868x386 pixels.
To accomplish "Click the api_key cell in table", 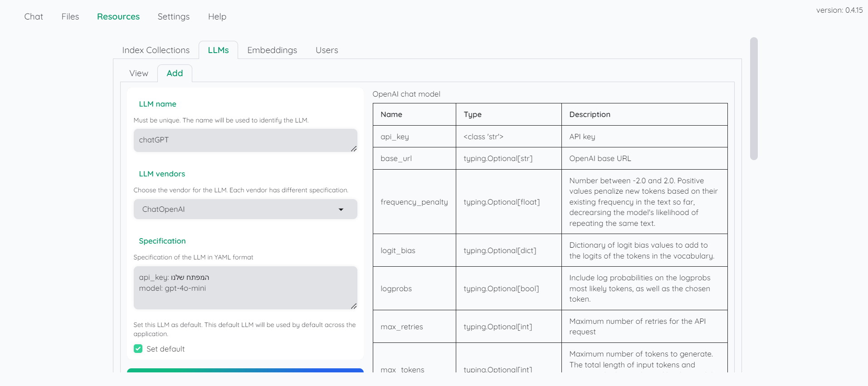I will 414,137.
